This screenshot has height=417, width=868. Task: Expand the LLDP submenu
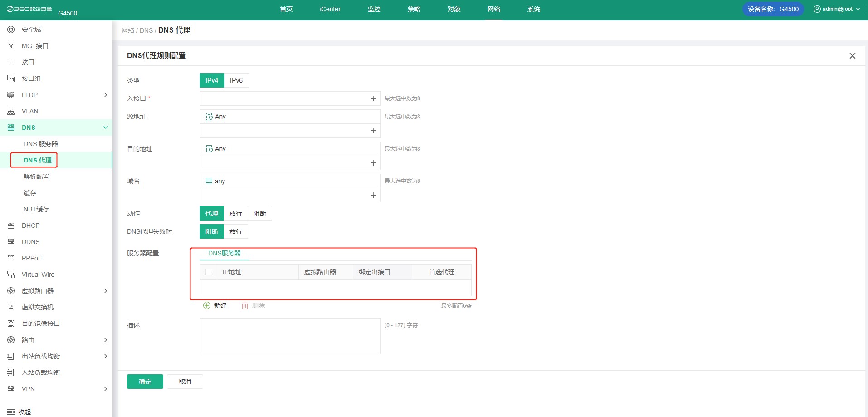tap(106, 95)
